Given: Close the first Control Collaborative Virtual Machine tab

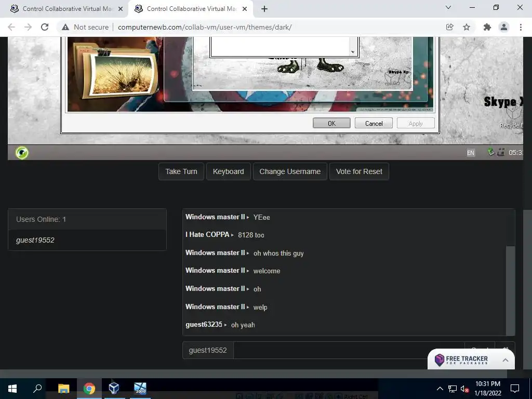Looking at the screenshot, I should (x=120, y=9).
